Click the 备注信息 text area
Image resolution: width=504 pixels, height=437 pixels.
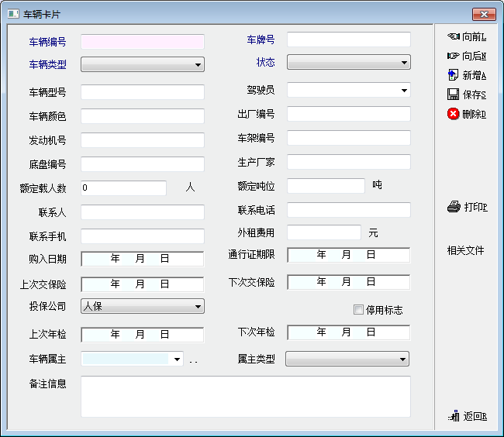click(x=245, y=397)
